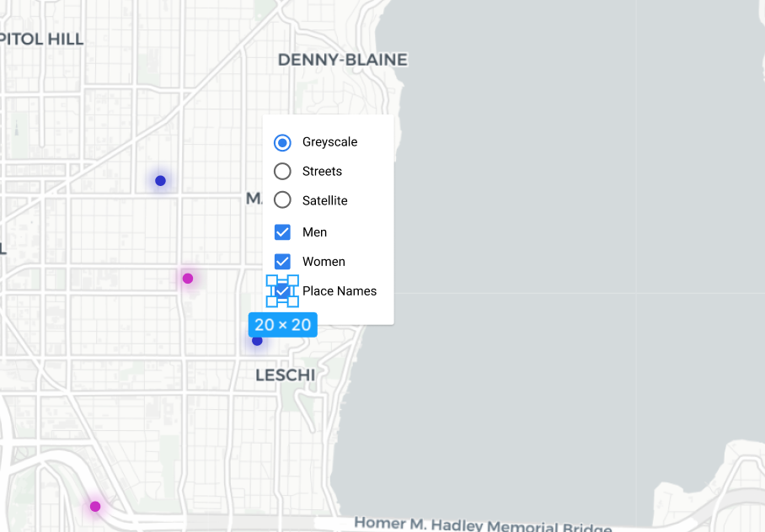The width and height of the screenshot is (765, 532).
Task: Disable the Place Names overlay checkbox
Action: pos(283,291)
